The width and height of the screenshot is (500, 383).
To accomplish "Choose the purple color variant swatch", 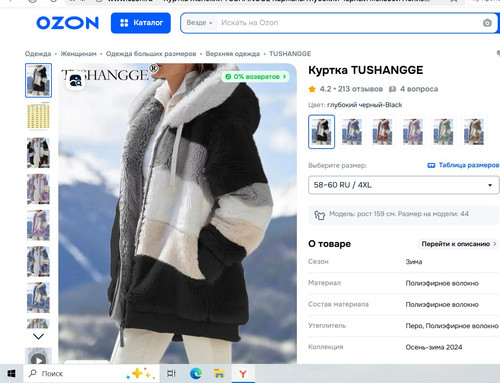I will (x=413, y=132).
